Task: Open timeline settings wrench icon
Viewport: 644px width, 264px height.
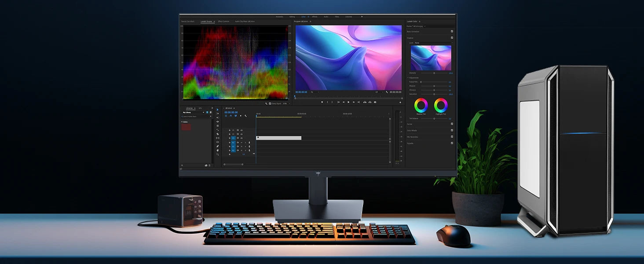Action: 245,116
